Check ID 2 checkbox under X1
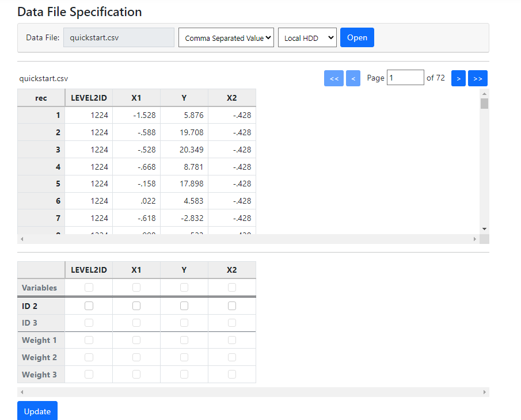This screenshot has width=521, height=420. point(136,306)
